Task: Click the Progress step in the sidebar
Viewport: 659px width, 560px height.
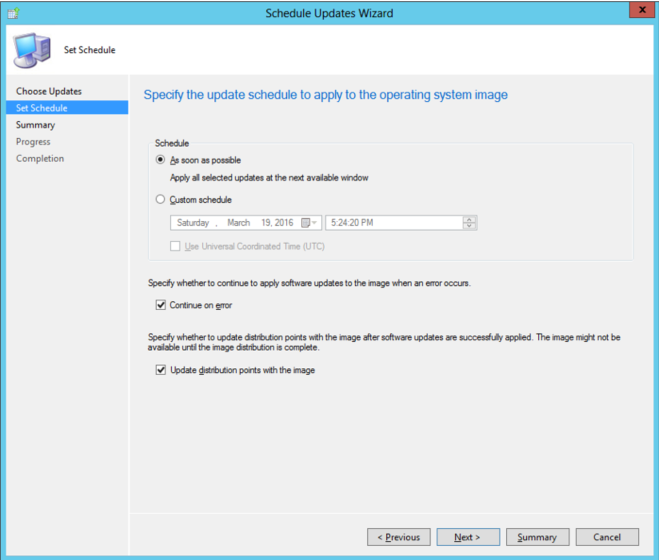Action: click(33, 142)
